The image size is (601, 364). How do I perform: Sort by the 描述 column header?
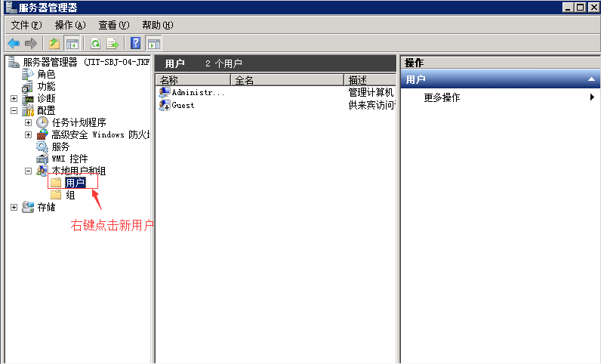tap(370, 80)
